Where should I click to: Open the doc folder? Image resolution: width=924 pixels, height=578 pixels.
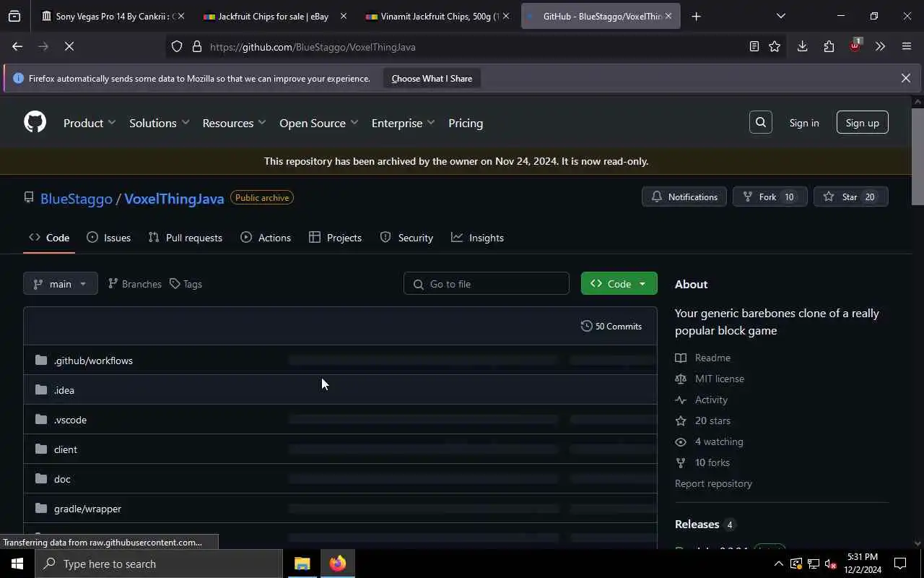(x=62, y=479)
